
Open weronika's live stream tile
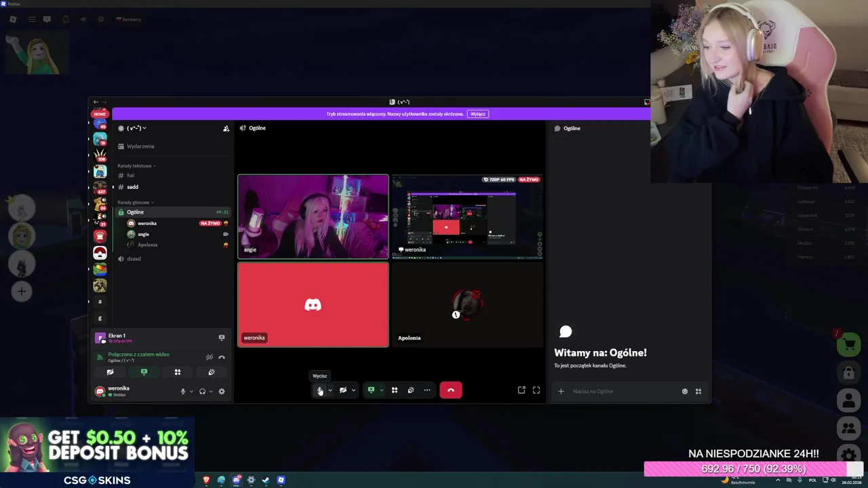point(467,217)
